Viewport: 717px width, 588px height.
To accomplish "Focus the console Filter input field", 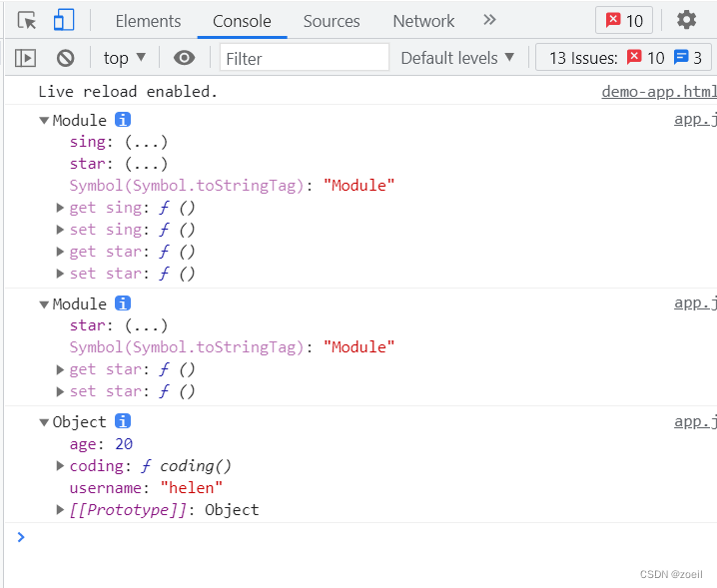I will click(x=305, y=58).
